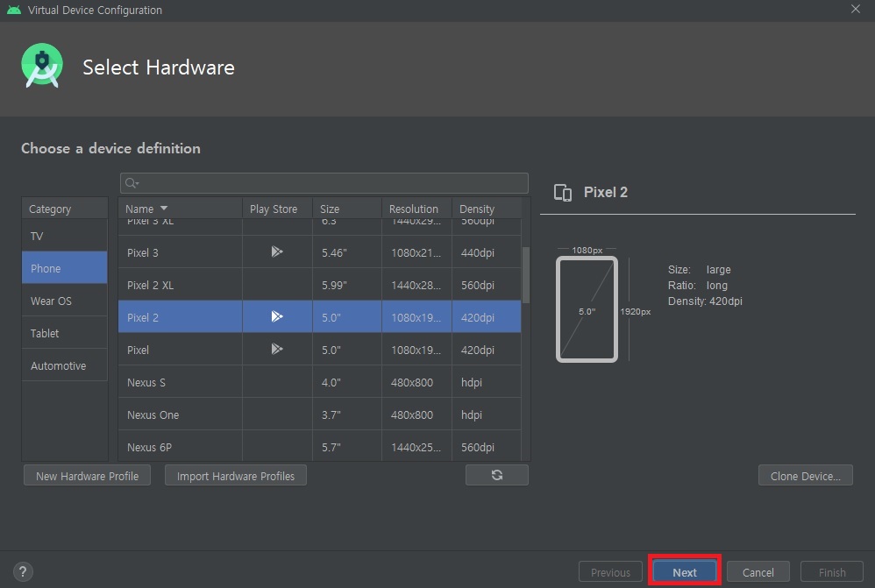This screenshot has height=588, width=875.
Task: Click the Cancel button
Action: click(x=758, y=572)
